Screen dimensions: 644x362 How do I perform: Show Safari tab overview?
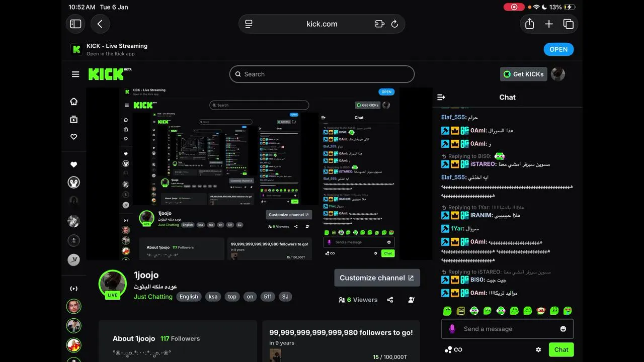coord(569,24)
